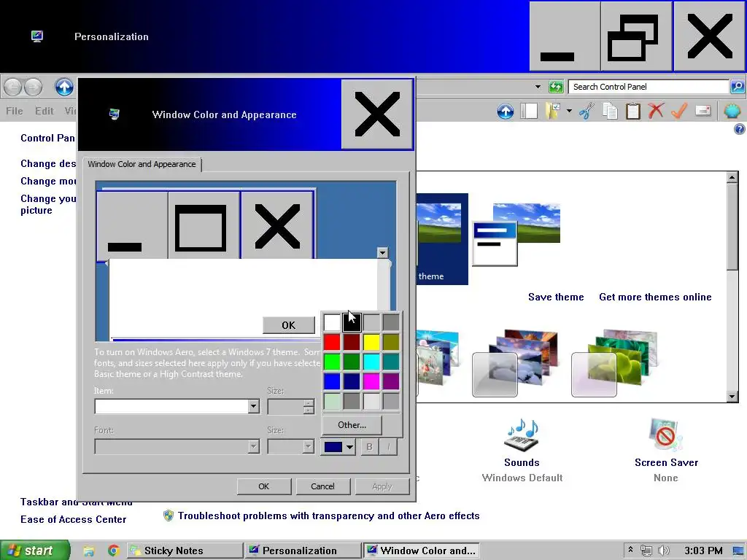This screenshot has height=560, width=747.
Task: Show hidden tray icons arrow
Action: (x=630, y=550)
